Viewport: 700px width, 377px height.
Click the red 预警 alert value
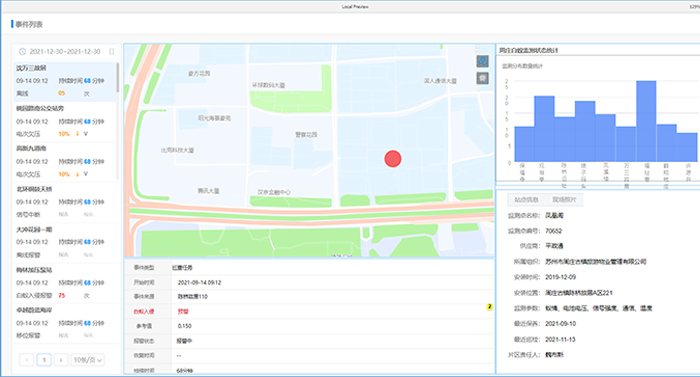(x=183, y=311)
